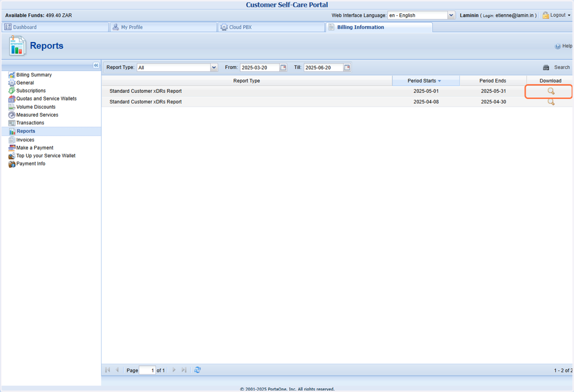Open Invoices in the sidebar
Image resolution: width=574 pixels, height=392 pixels.
point(25,140)
